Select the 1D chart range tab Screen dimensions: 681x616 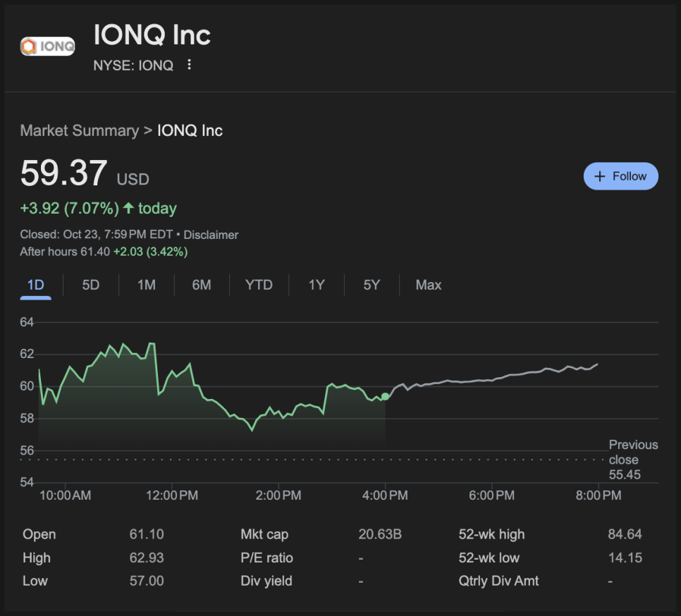(35, 285)
